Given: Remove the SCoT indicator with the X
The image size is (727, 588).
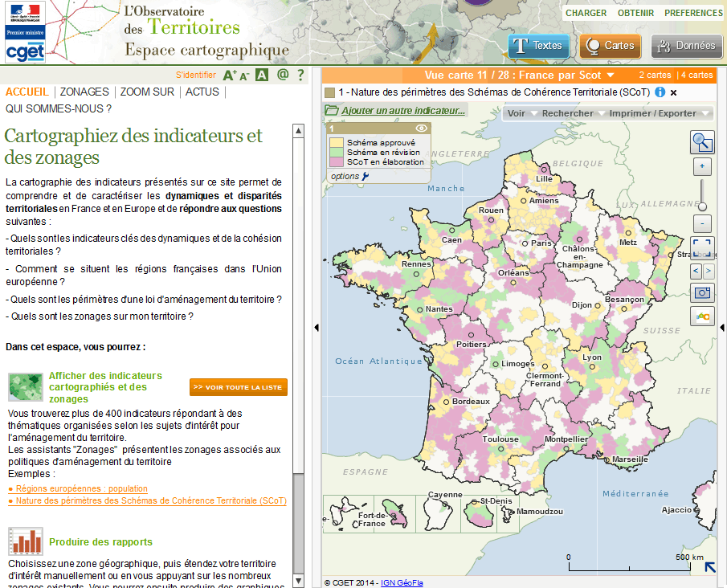Looking at the screenshot, I should tap(674, 92).
